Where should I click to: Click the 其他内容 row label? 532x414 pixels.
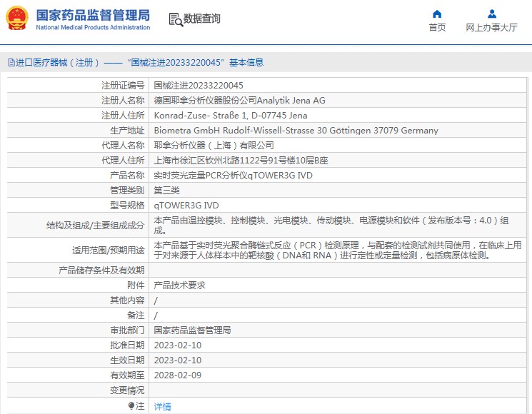[x=127, y=300]
